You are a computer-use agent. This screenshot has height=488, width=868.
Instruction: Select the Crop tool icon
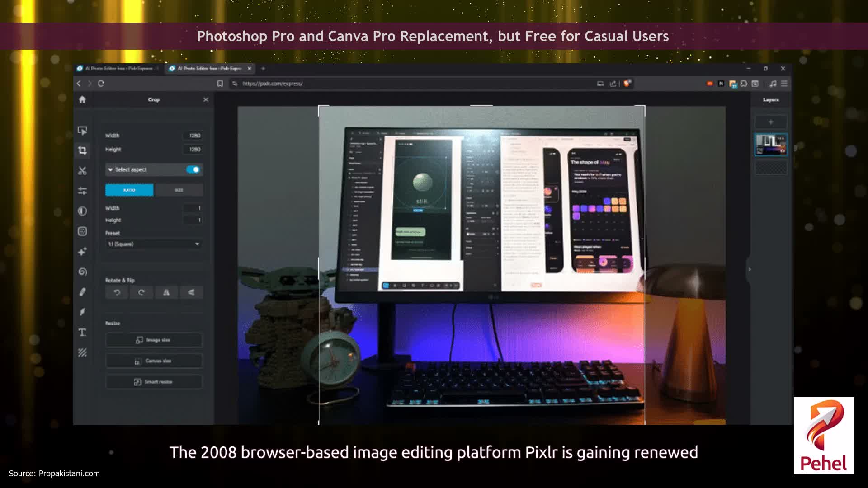click(x=82, y=150)
